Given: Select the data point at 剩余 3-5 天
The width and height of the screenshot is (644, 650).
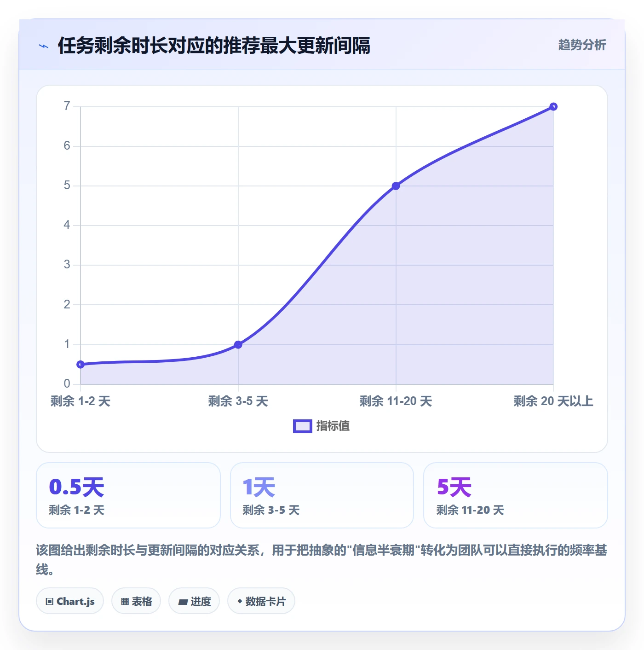Looking at the screenshot, I should click(238, 345).
